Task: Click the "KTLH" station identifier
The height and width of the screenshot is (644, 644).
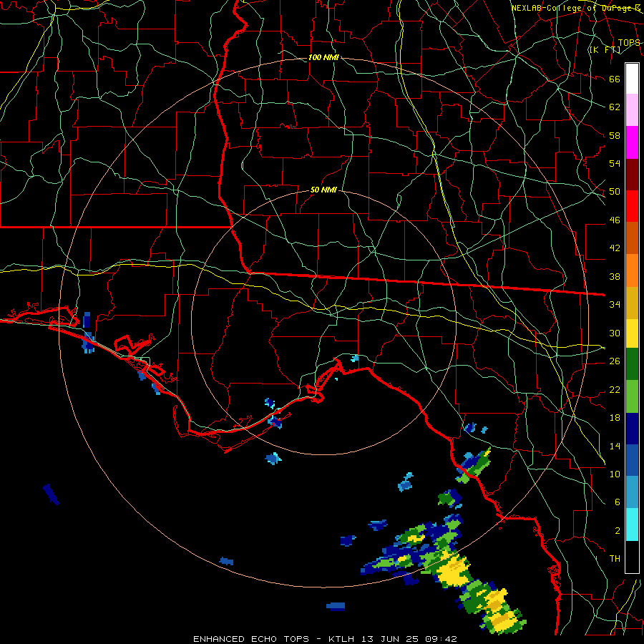Action: pyautogui.click(x=343, y=639)
